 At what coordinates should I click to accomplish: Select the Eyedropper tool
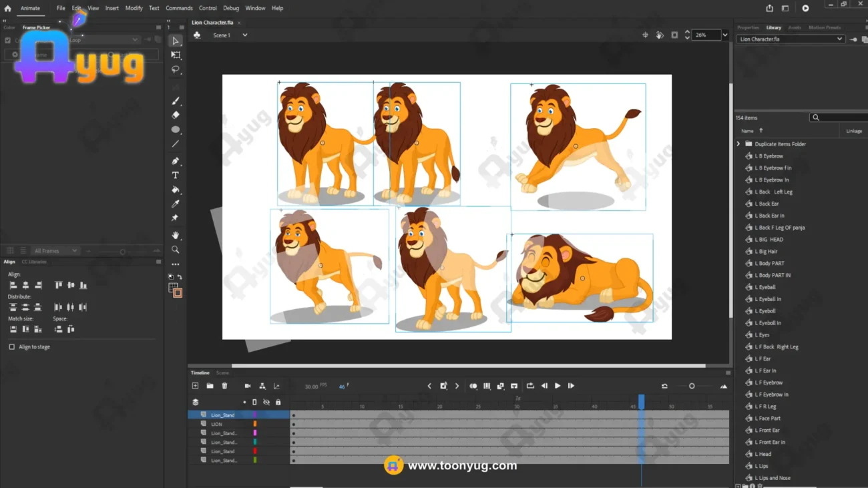pyautogui.click(x=176, y=204)
